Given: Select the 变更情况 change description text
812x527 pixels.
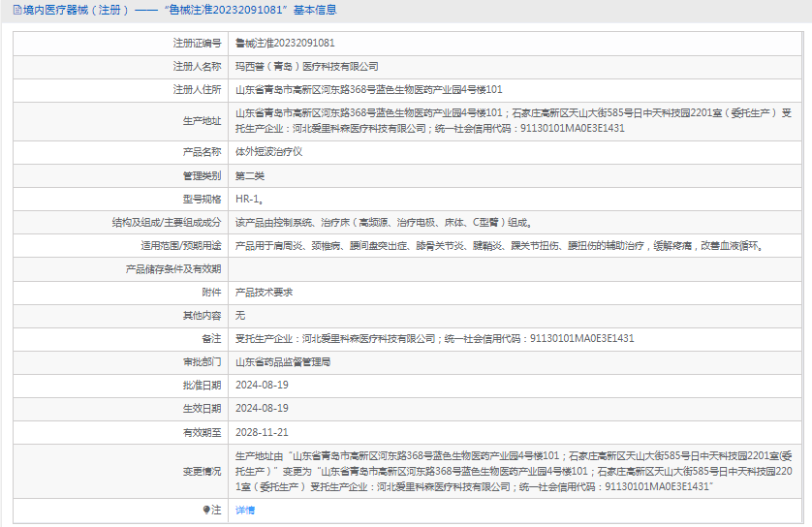Looking at the screenshot, I should point(514,471).
